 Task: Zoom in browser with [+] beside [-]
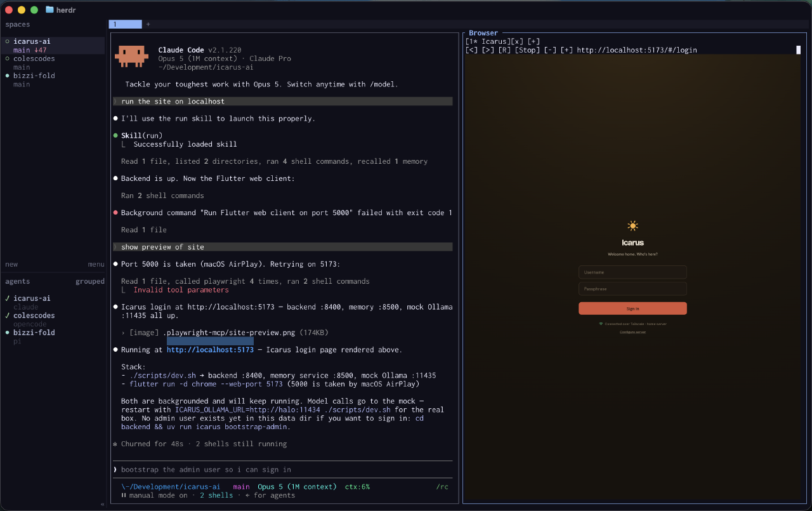point(566,50)
